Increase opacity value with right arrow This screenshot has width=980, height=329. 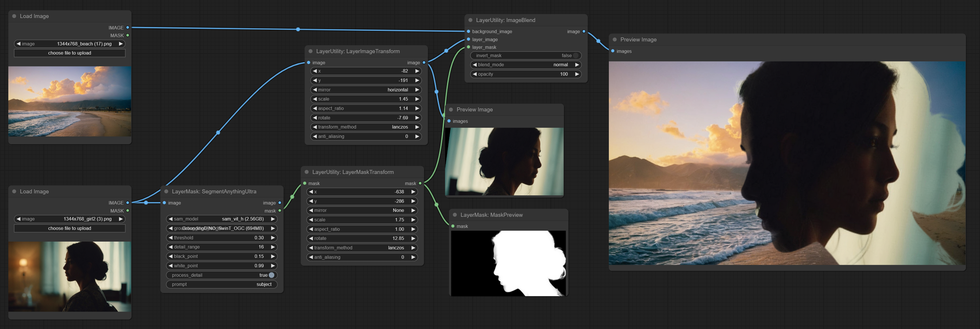tap(577, 75)
